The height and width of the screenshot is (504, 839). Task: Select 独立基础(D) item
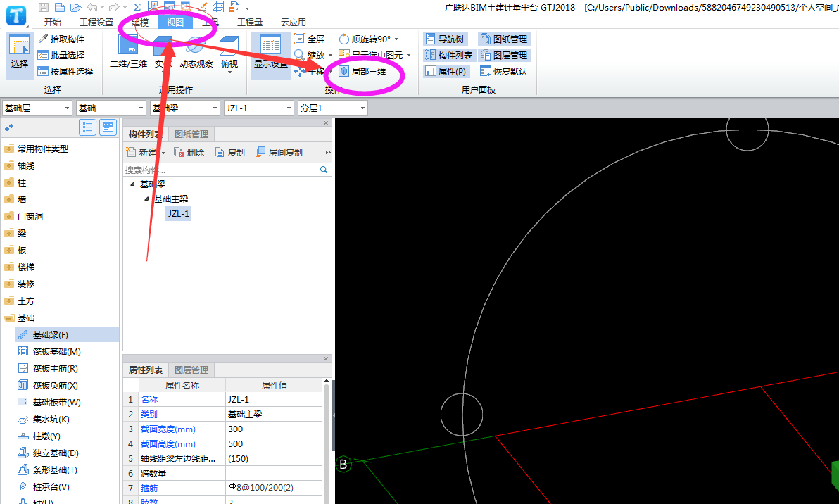[48, 453]
